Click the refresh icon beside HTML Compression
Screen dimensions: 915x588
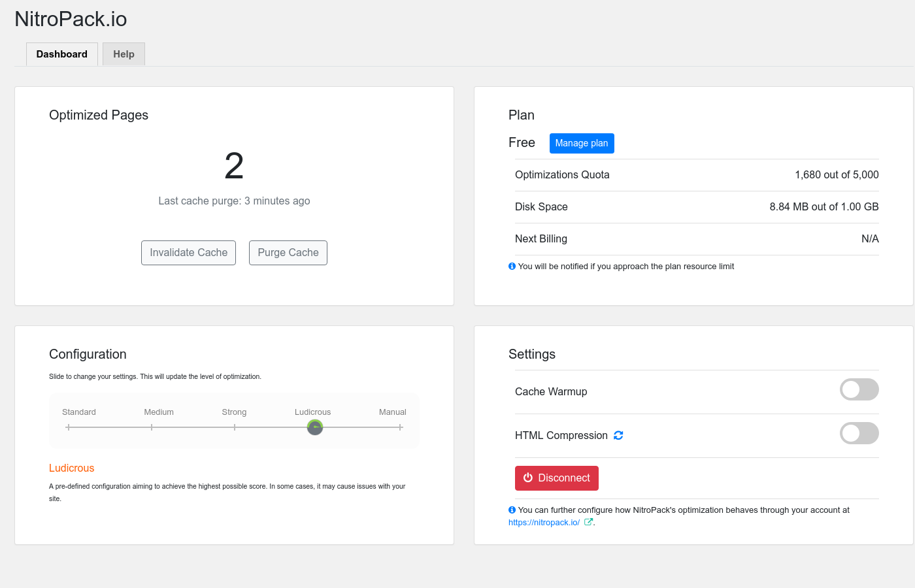tap(618, 435)
